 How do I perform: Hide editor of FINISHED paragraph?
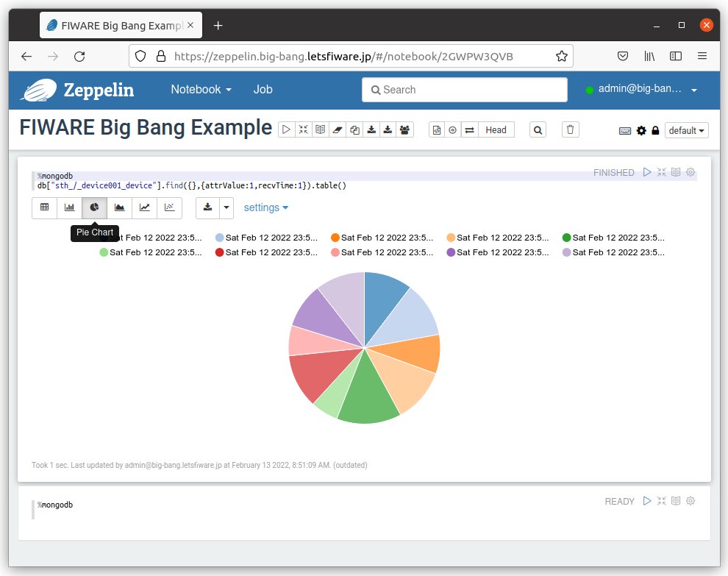tap(662, 172)
